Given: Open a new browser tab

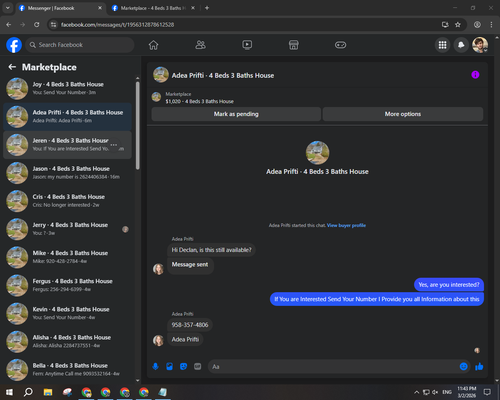Looking at the screenshot, I should tap(207, 8).
